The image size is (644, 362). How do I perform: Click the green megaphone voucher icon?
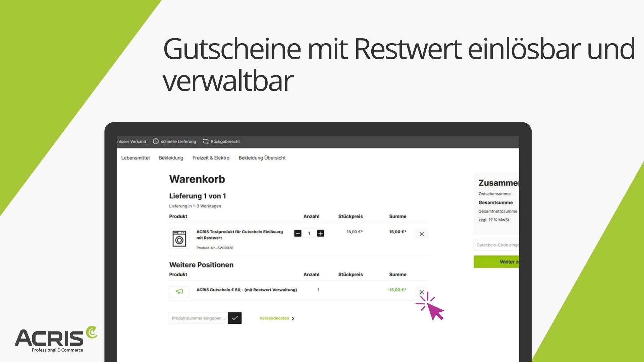(x=179, y=292)
